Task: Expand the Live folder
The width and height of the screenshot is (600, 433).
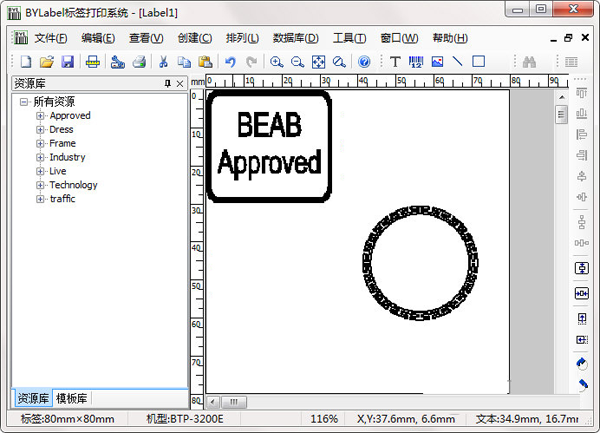Action: (x=40, y=171)
